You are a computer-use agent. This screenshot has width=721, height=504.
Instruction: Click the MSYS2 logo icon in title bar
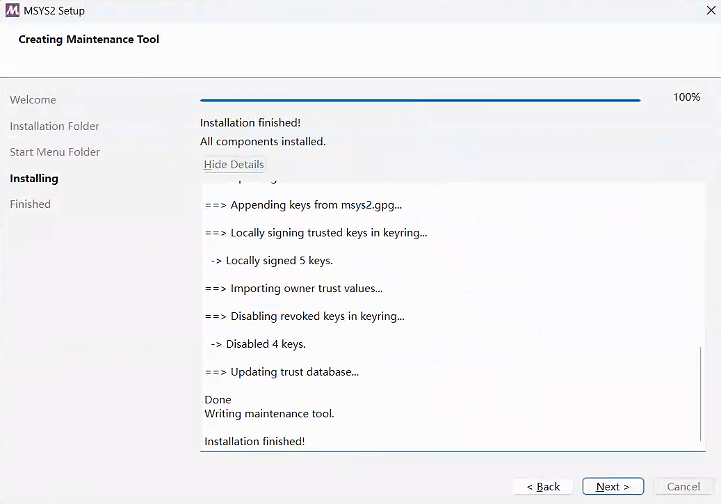click(x=12, y=10)
